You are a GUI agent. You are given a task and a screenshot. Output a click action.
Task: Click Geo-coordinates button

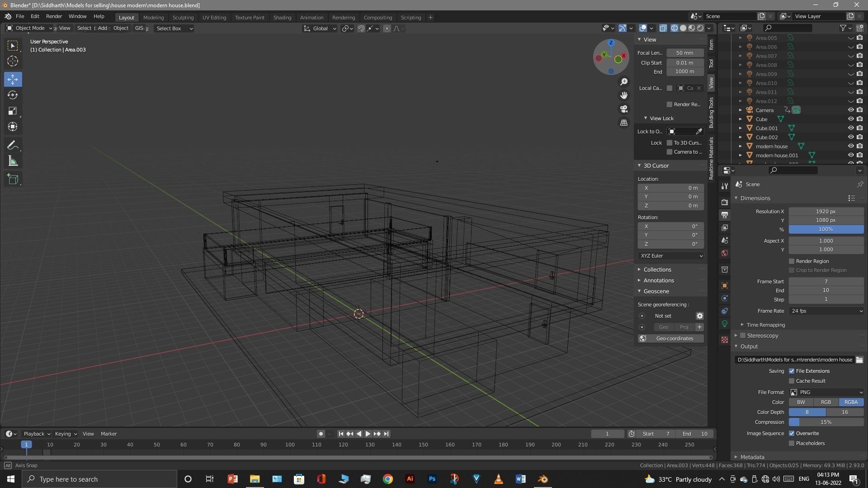(x=671, y=338)
